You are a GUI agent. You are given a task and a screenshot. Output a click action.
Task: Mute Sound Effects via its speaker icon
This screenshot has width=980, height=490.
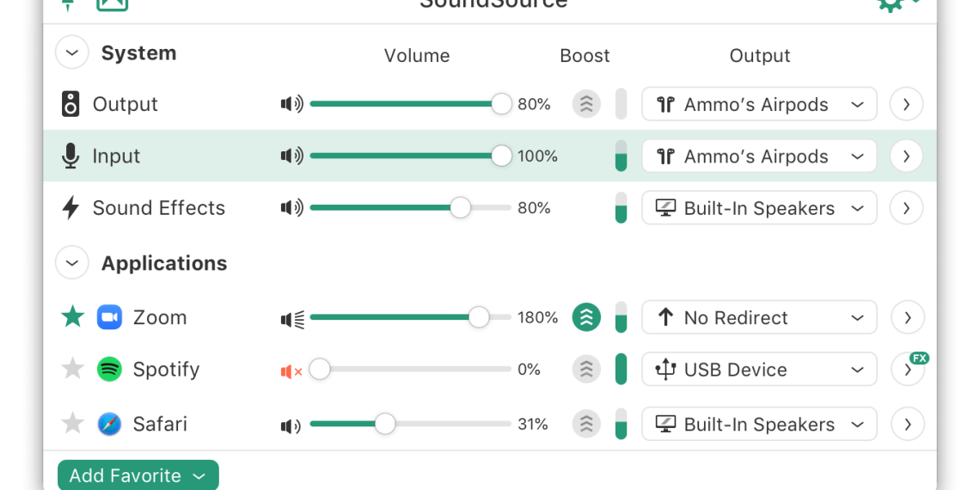[291, 208]
